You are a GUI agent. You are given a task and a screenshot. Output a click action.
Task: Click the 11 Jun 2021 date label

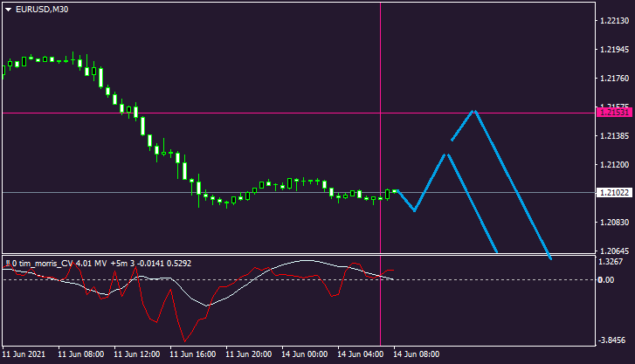(24, 355)
